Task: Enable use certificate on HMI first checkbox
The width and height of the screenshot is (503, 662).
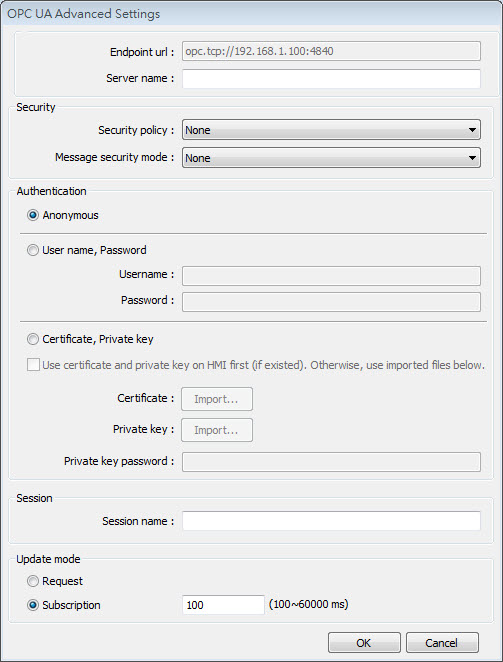Action: tap(33, 365)
